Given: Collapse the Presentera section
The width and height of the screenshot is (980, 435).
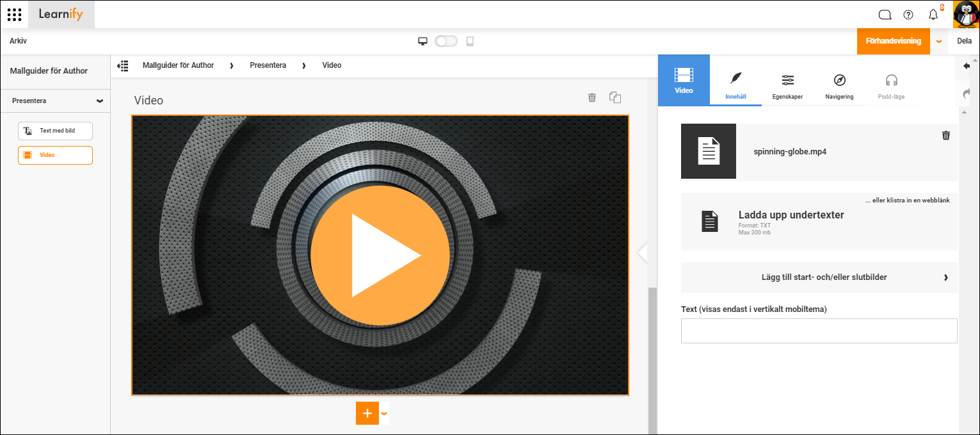Looking at the screenshot, I should [x=99, y=101].
